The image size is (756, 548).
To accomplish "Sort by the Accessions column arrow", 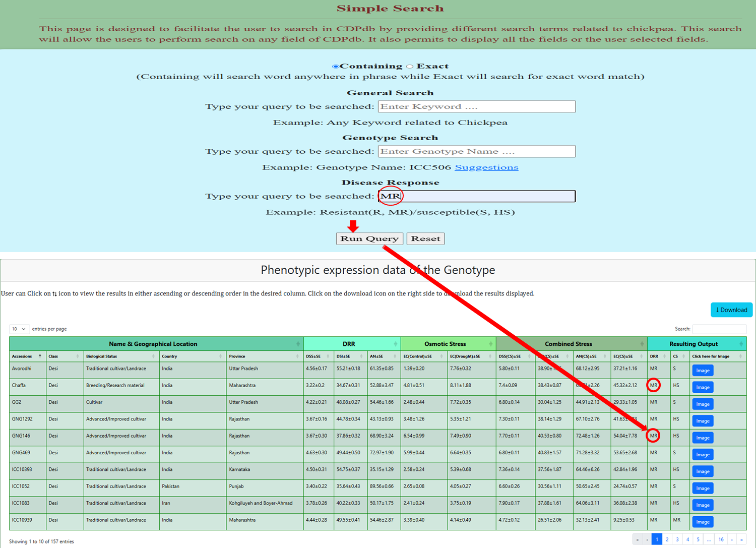I will click(x=40, y=356).
